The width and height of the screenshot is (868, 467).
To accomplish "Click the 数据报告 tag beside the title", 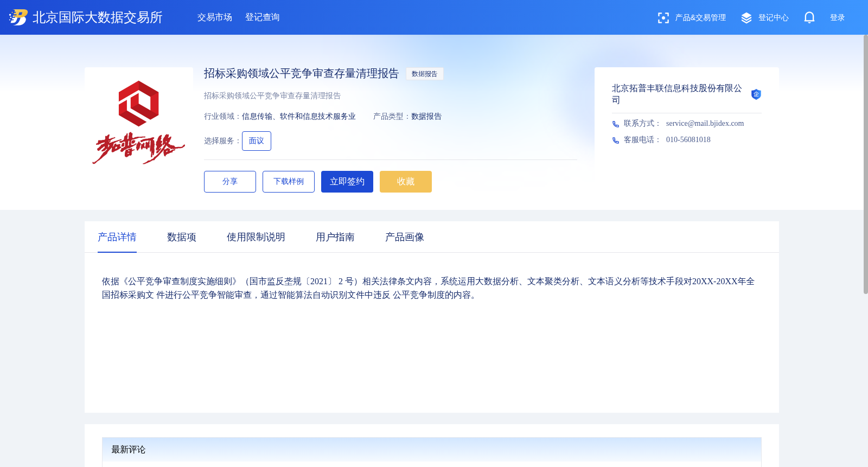I will click(425, 74).
